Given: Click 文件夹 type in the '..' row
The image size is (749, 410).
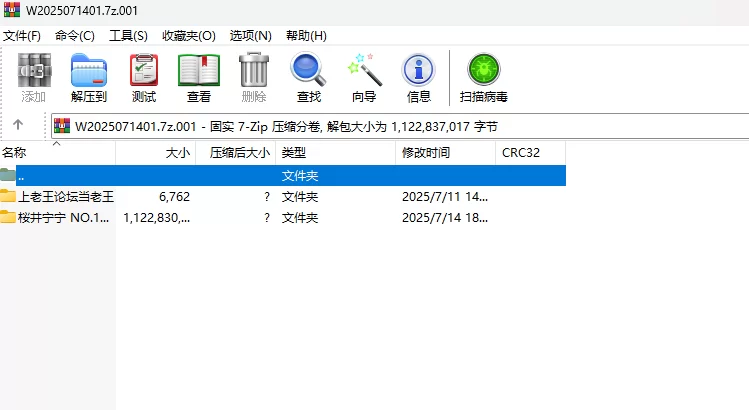Looking at the screenshot, I should click(300, 175).
